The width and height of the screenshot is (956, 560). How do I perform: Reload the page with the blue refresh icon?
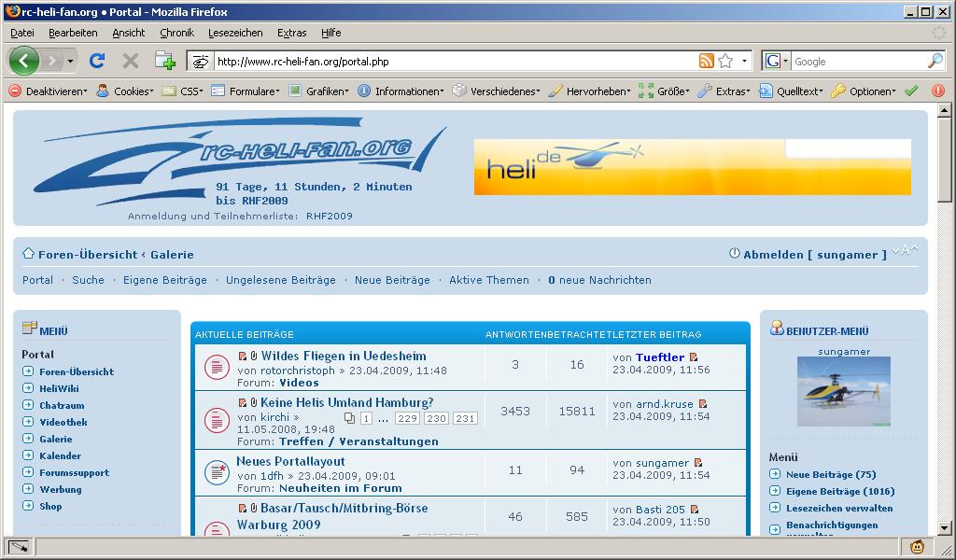[x=97, y=61]
